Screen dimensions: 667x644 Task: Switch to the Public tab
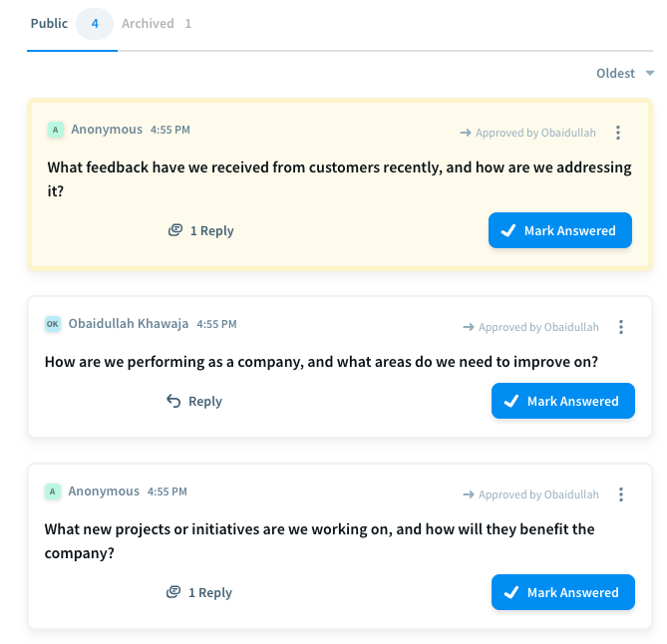tap(49, 23)
